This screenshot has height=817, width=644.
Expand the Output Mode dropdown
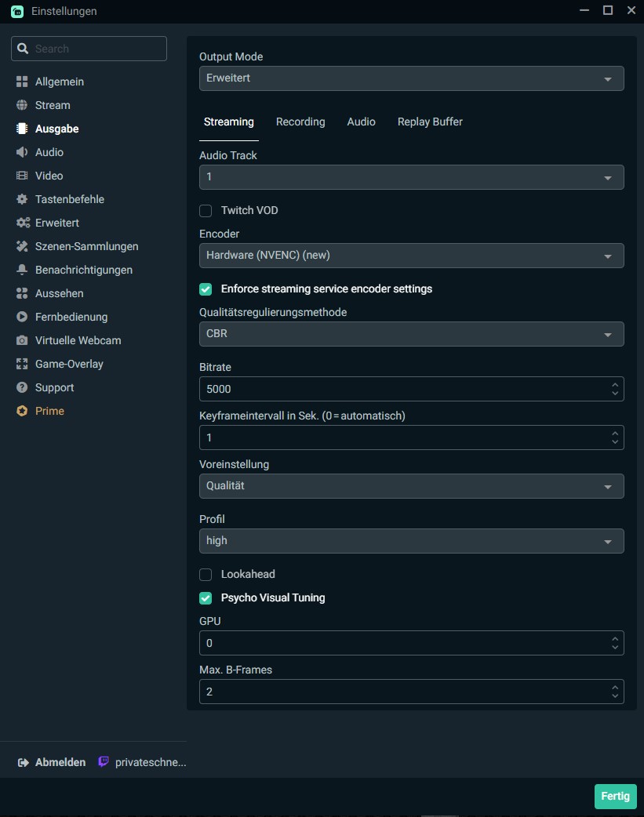(411, 78)
